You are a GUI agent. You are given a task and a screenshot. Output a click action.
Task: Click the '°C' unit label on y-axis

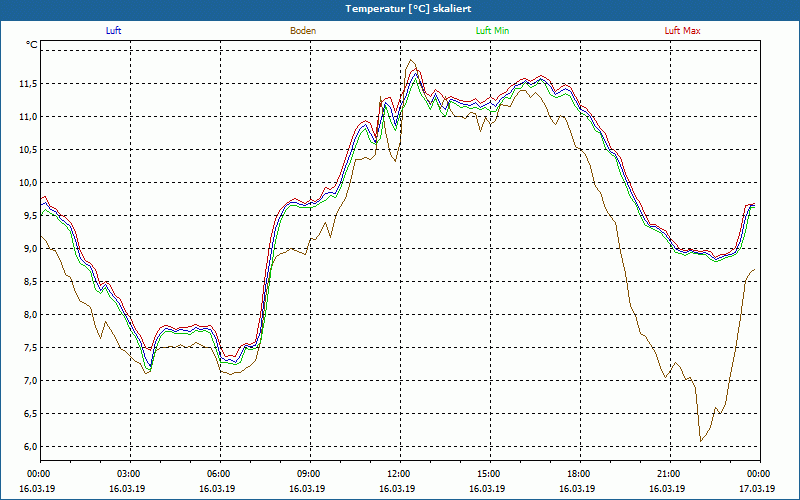coord(32,45)
